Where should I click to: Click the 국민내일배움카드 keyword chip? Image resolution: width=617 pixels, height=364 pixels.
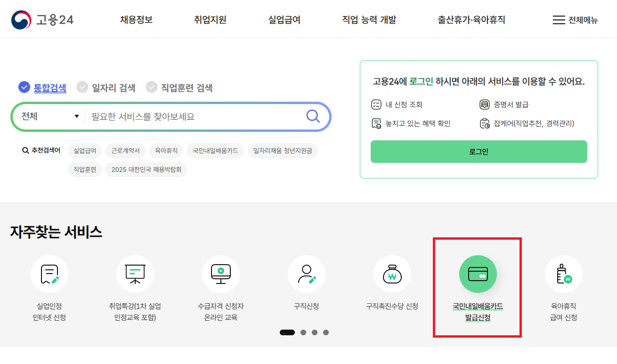pos(215,150)
